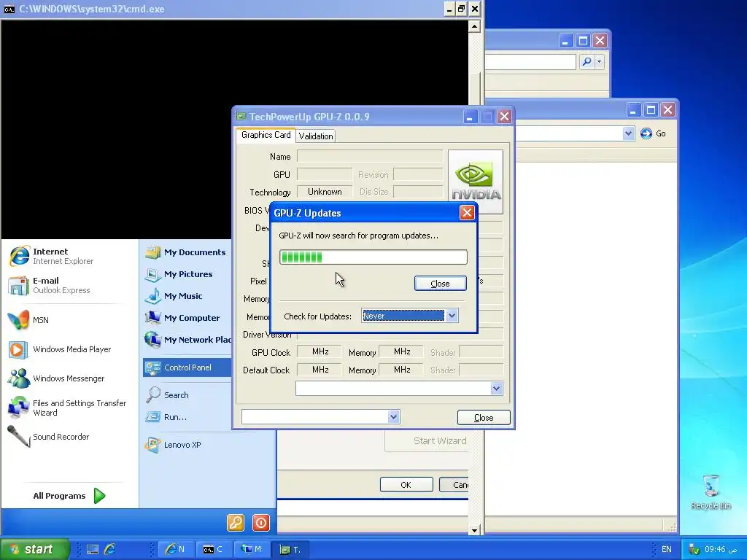This screenshot has height=560, width=747.
Task: Click cmd.exe scrollbar up arrow
Action: pyautogui.click(x=474, y=26)
